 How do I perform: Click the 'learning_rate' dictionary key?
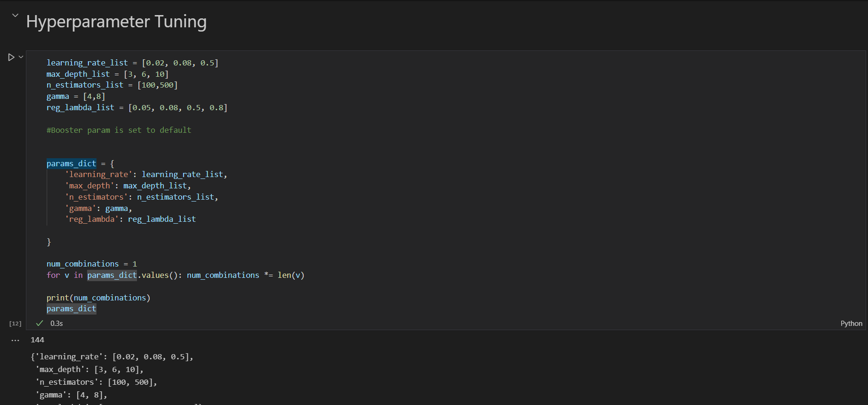tap(99, 174)
